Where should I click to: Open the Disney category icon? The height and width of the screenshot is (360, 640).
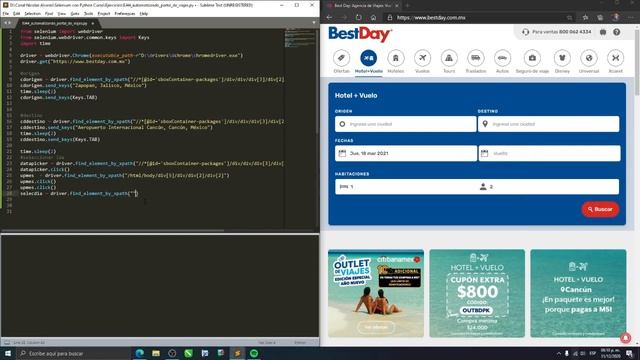click(x=562, y=58)
